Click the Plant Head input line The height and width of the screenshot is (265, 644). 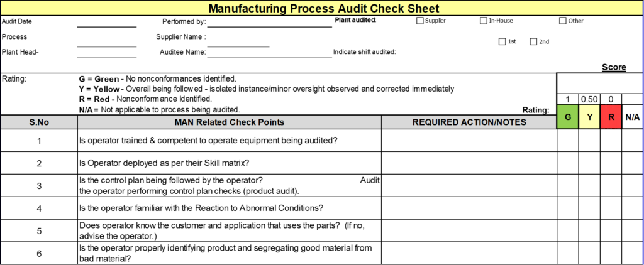107,53
